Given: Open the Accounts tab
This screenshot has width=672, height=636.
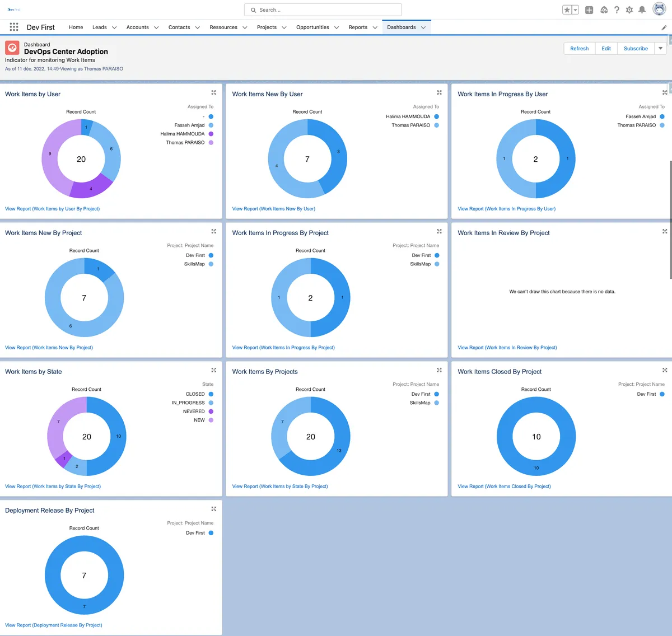Looking at the screenshot, I should (x=137, y=27).
